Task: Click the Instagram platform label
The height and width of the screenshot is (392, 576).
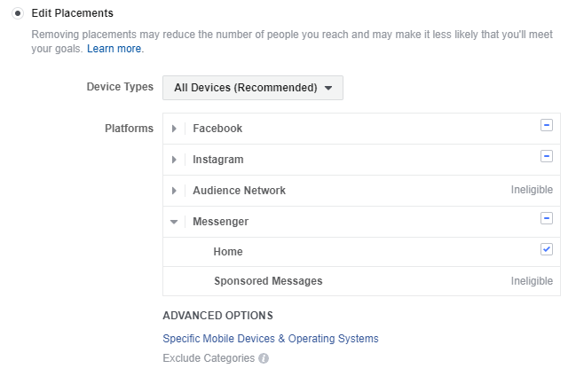Action: click(218, 160)
